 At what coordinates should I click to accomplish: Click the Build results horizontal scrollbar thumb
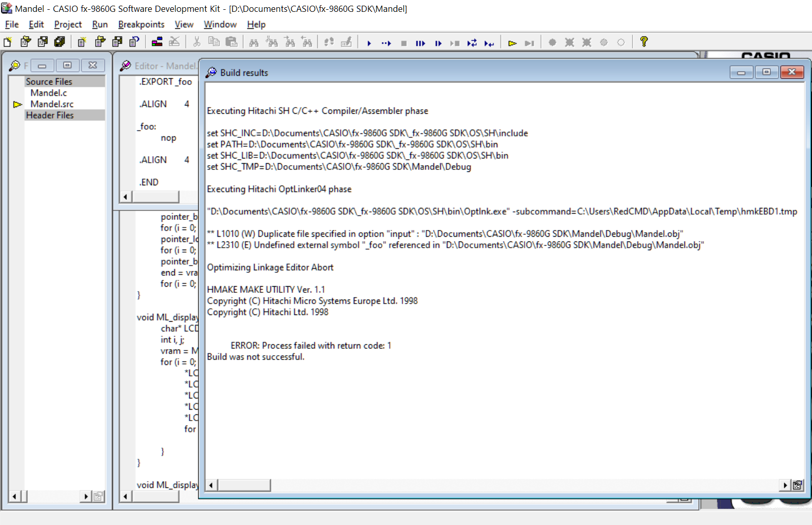(x=244, y=485)
